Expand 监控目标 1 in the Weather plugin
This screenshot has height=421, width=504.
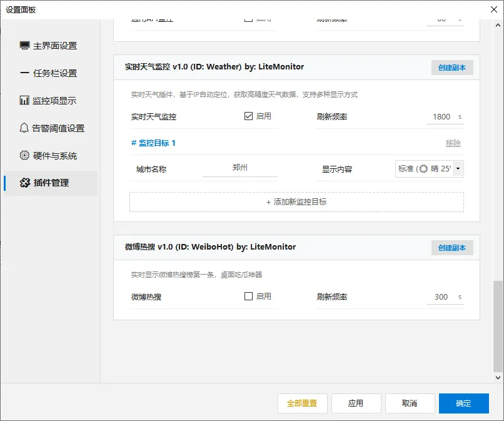[155, 143]
